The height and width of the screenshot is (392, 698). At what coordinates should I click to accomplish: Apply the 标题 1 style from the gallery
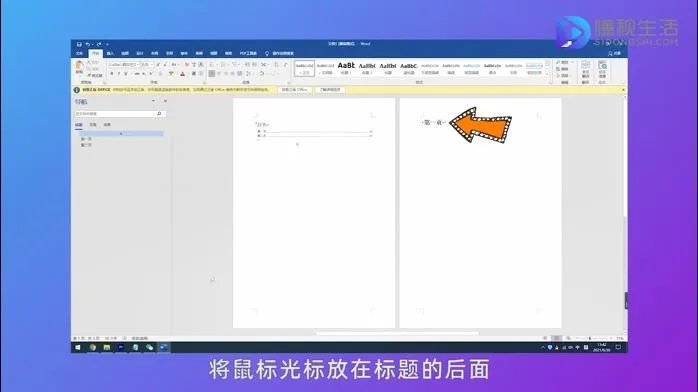[346, 68]
